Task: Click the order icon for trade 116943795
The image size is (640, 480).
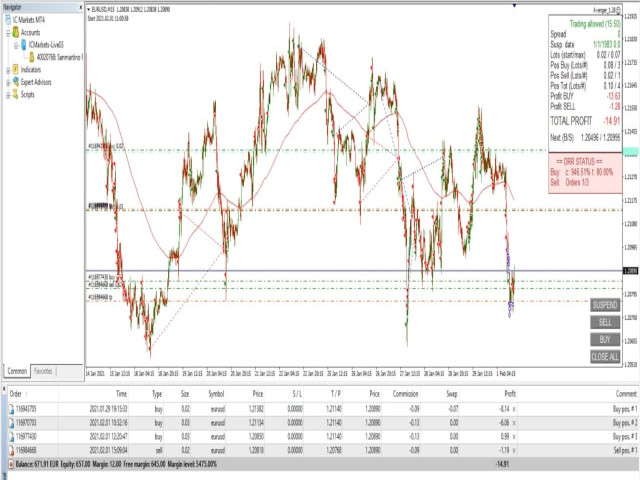Action: (x=12, y=409)
